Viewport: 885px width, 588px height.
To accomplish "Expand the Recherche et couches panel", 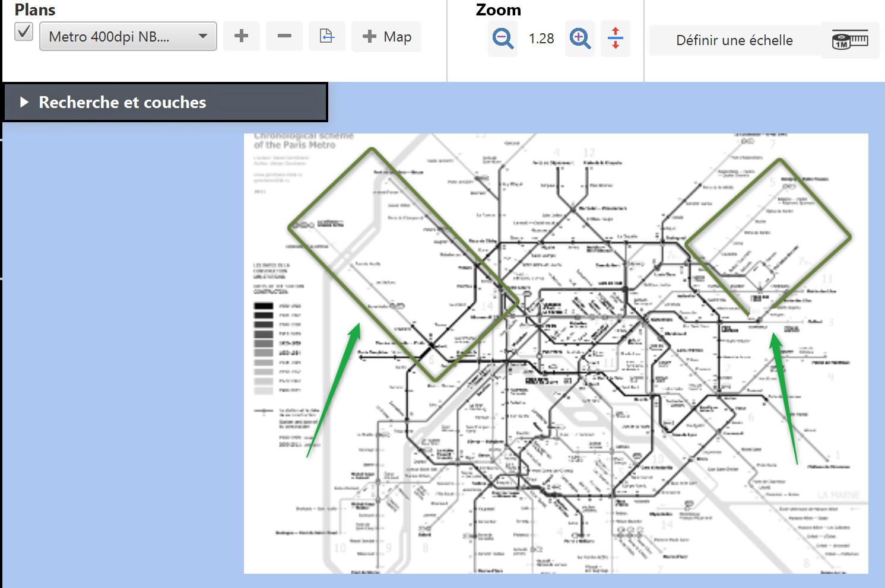I will (165, 102).
